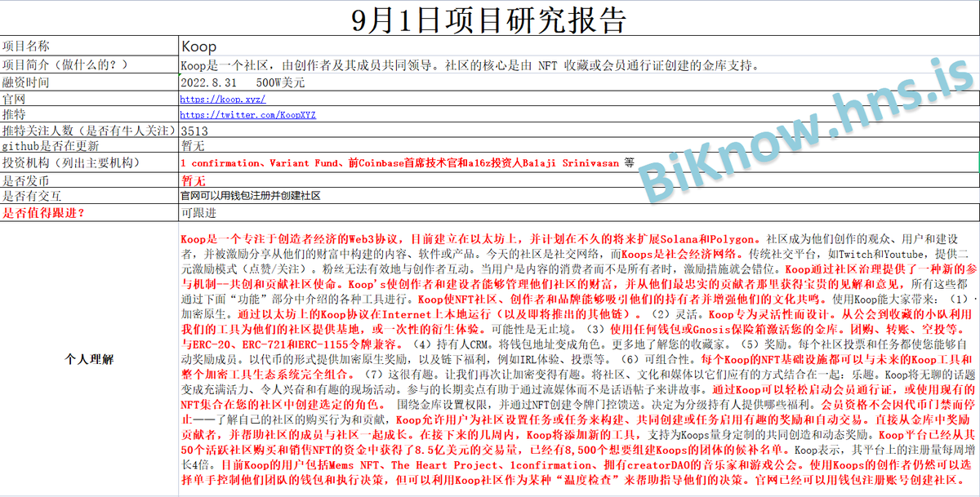Open the twitter.com/KoopXYZ link

point(247,115)
